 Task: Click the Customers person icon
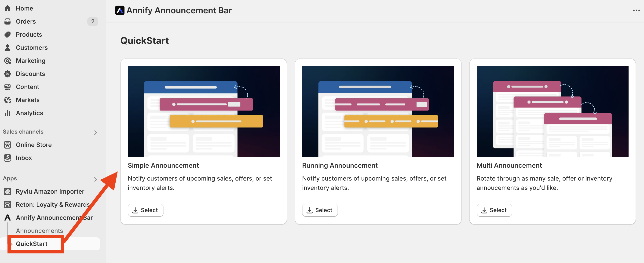7,48
